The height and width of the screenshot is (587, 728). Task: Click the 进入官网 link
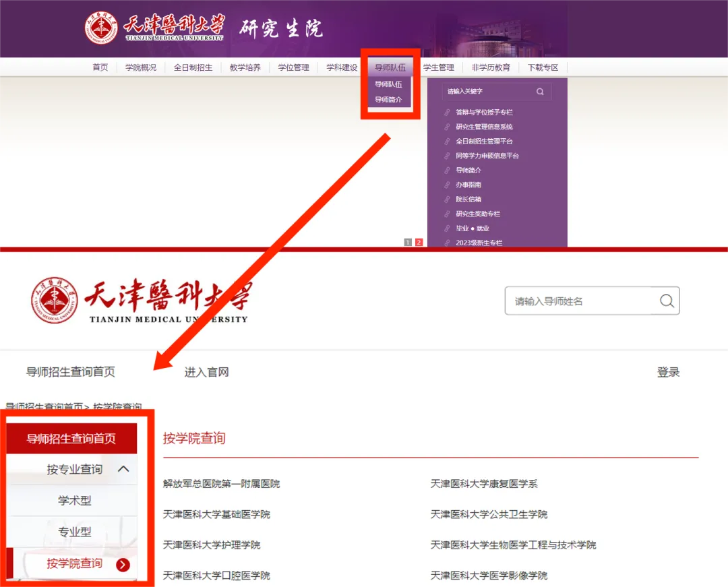(207, 372)
